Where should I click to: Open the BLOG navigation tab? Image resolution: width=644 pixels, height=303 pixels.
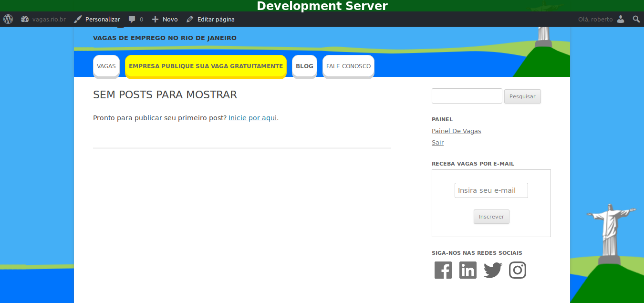point(304,66)
